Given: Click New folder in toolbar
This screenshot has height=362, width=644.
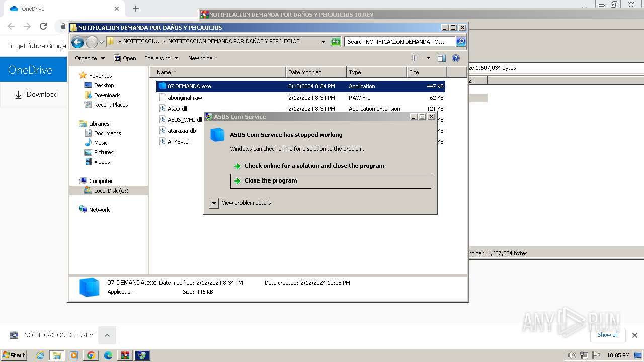Looking at the screenshot, I should pyautogui.click(x=201, y=58).
